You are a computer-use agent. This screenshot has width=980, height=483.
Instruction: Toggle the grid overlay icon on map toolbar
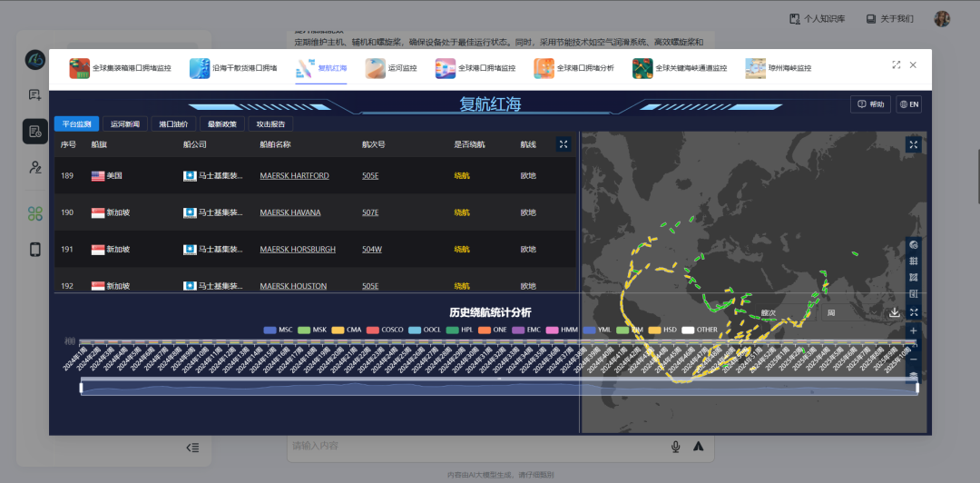point(913,261)
